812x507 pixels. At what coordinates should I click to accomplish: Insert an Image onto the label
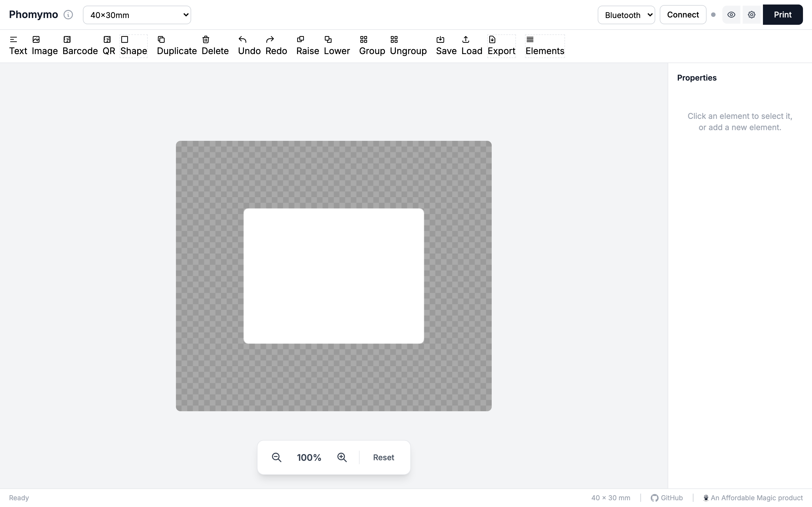(x=44, y=46)
